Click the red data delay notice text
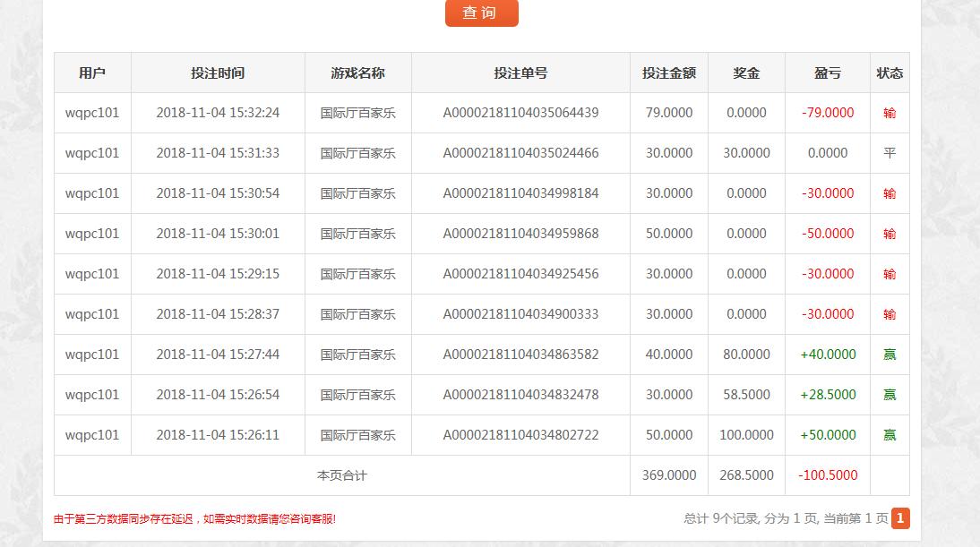980x547 pixels. [194, 519]
